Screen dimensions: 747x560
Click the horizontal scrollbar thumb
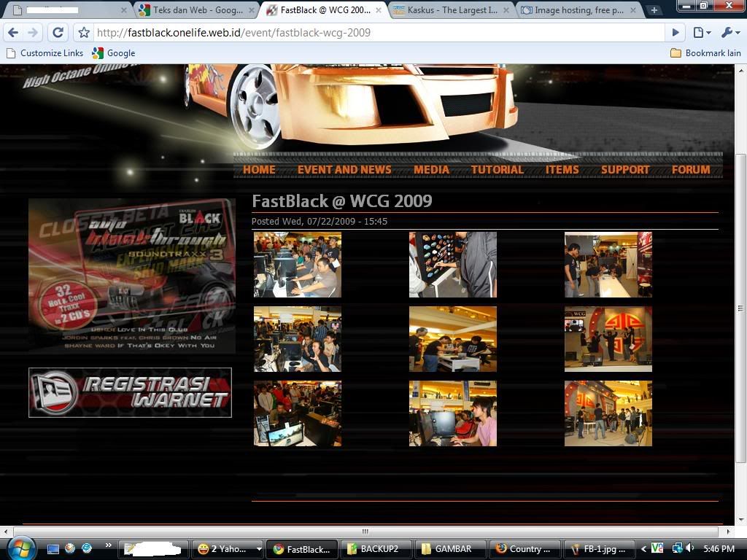click(x=365, y=532)
